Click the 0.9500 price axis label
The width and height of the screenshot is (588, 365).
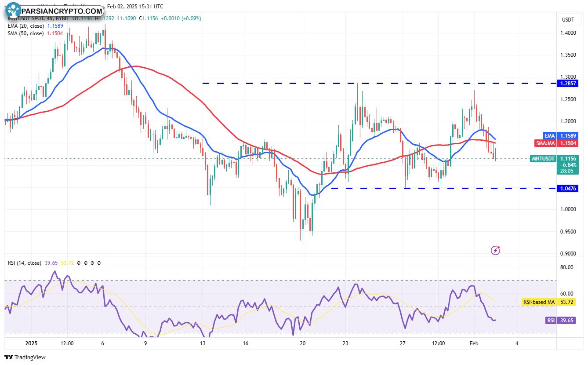click(x=567, y=232)
